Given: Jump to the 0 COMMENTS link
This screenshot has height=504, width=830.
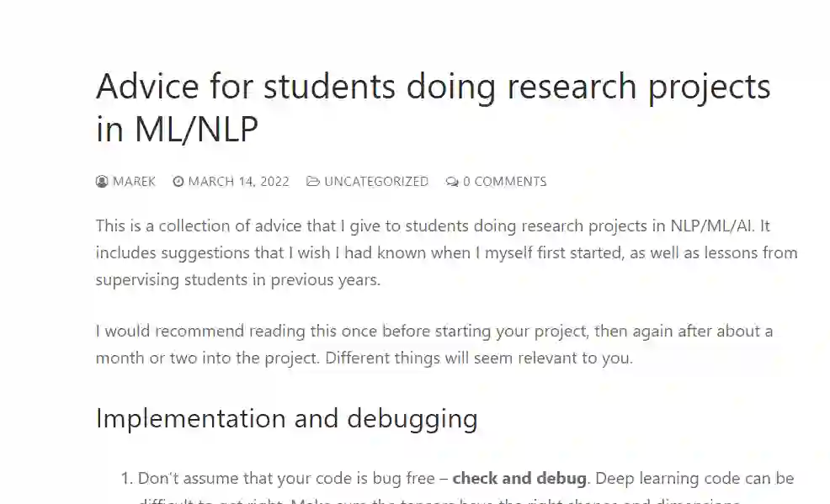Looking at the screenshot, I should (x=504, y=182).
